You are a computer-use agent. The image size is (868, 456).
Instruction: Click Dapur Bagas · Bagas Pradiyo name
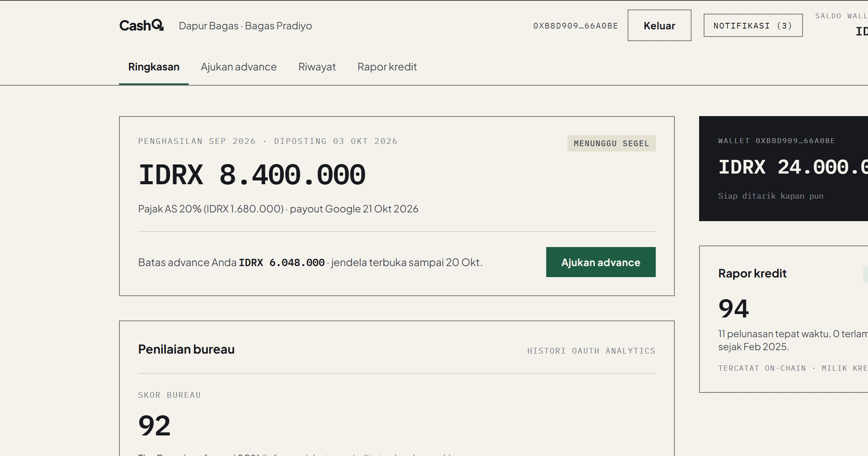click(245, 26)
